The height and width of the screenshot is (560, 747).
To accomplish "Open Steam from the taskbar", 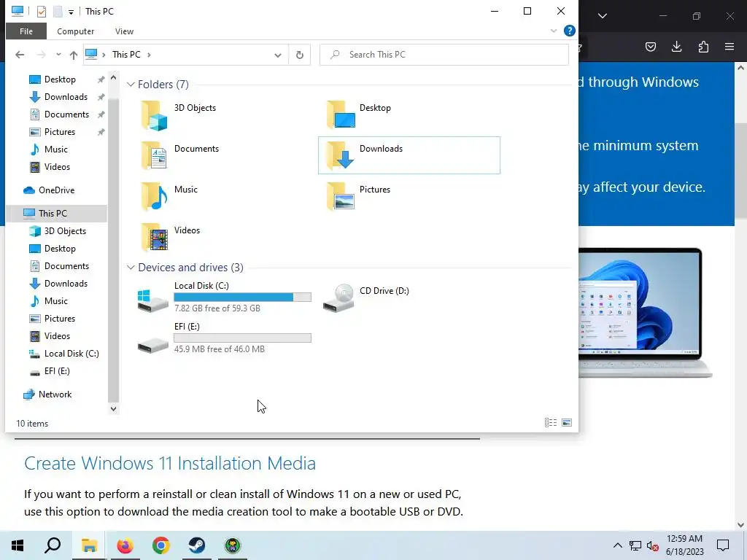I will coord(197,545).
